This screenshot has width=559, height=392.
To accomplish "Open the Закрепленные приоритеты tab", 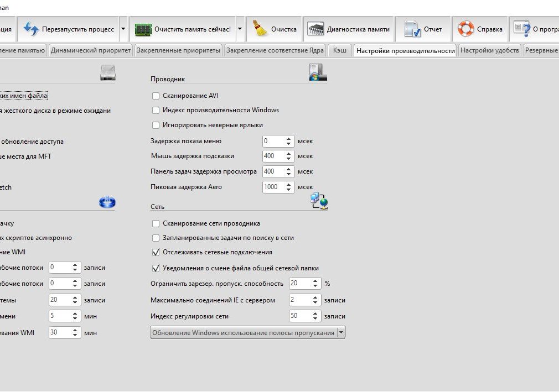I will 178,50.
